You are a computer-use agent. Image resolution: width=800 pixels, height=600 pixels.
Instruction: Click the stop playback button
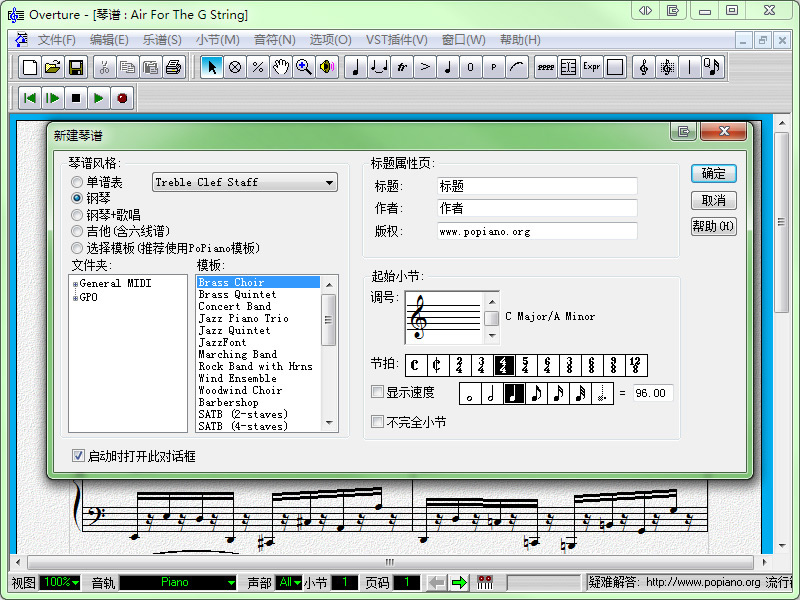tap(76, 98)
